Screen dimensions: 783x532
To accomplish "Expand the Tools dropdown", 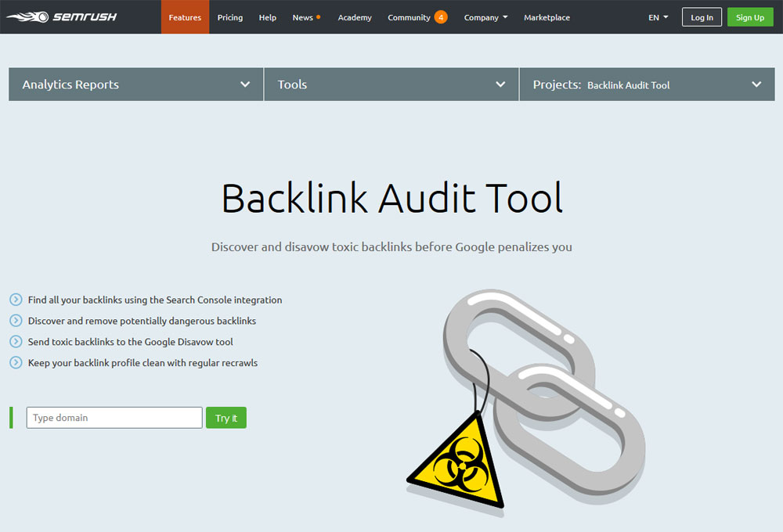I will (391, 84).
